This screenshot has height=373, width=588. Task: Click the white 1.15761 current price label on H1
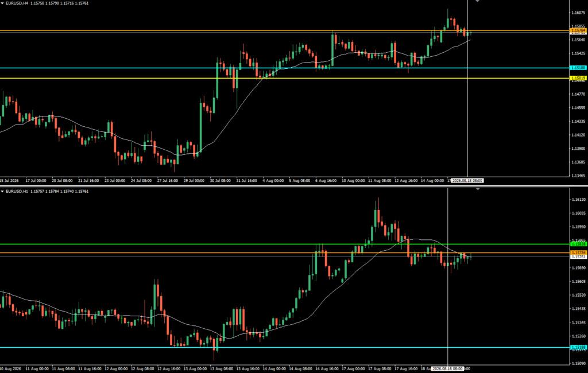(x=578, y=257)
